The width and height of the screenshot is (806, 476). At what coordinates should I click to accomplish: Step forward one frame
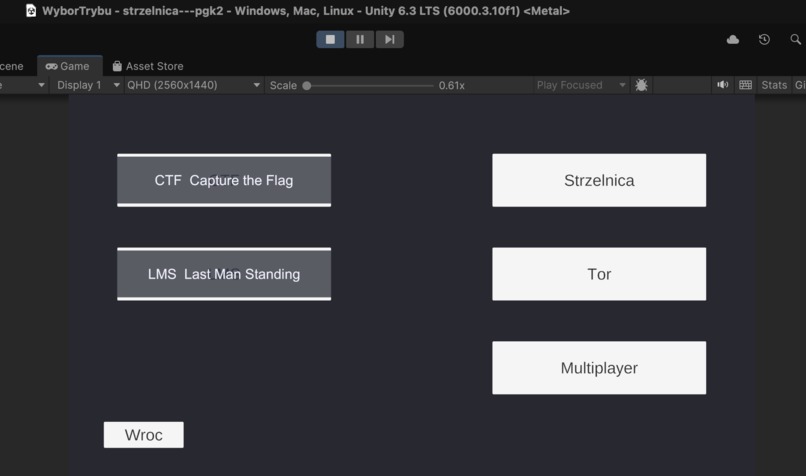click(390, 40)
